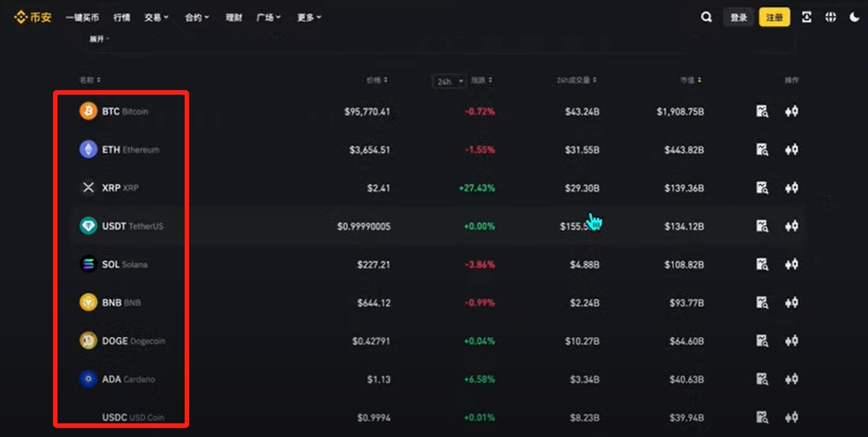Open details icon in XRP row
868x437 pixels.
point(762,188)
